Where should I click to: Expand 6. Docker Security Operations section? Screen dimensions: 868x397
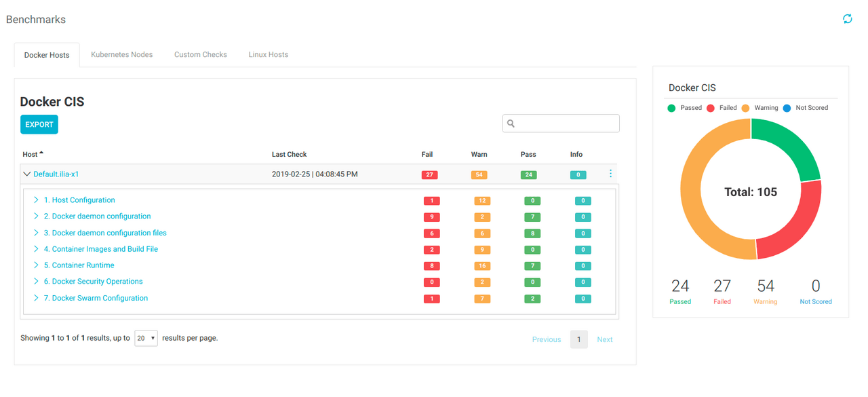pos(36,282)
